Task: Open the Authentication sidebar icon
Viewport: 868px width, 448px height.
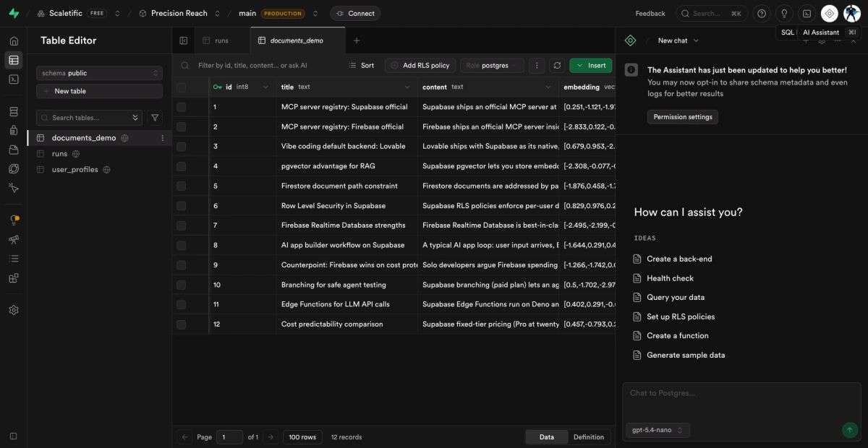Action: coord(13,131)
